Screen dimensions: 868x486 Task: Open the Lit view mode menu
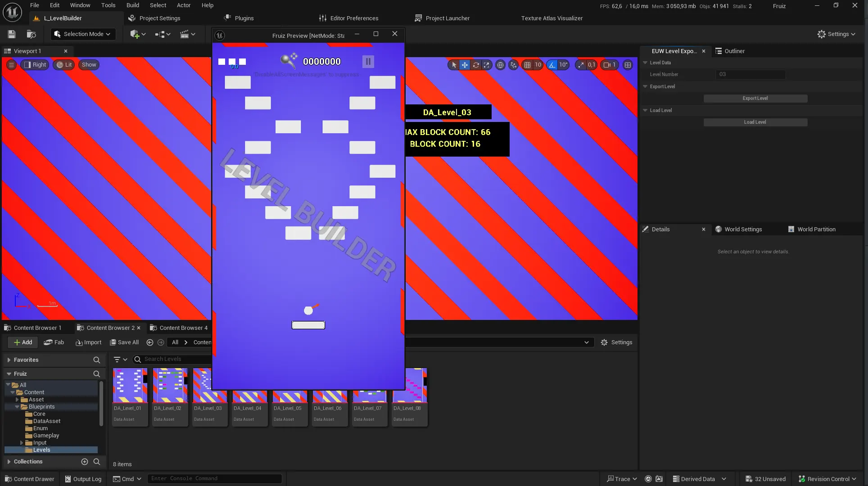(64, 65)
